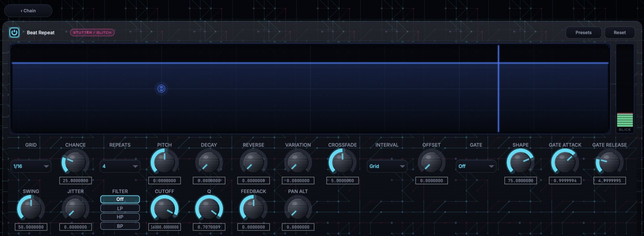Select the Off filter option

pos(120,199)
